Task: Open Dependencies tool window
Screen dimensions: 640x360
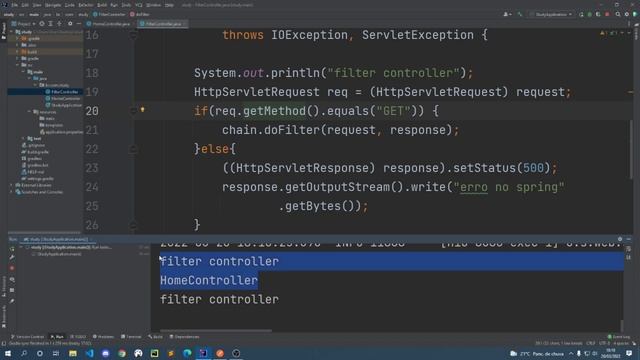Action: [184, 337]
